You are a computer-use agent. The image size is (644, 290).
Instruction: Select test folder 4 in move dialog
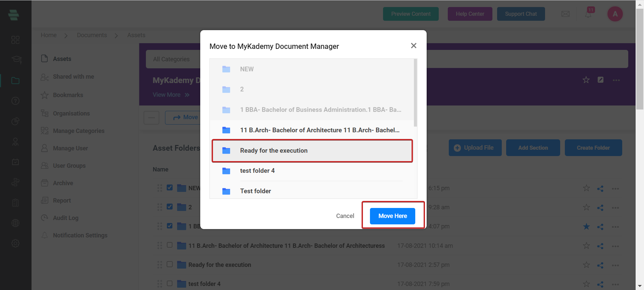click(312, 171)
